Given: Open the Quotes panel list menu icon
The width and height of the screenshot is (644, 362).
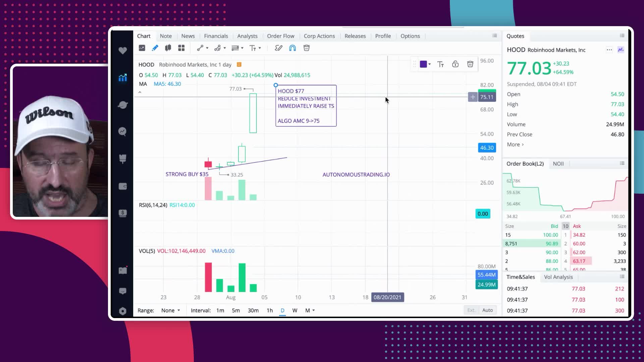Looking at the screenshot, I should (x=622, y=36).
